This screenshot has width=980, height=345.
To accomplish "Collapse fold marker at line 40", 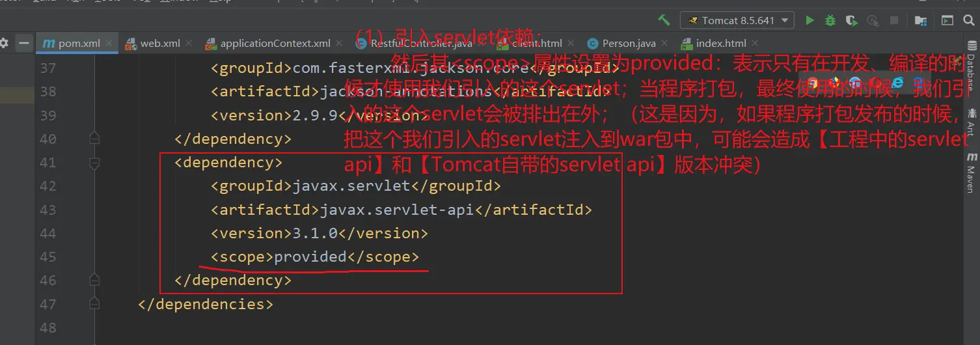I will [94, 138].
